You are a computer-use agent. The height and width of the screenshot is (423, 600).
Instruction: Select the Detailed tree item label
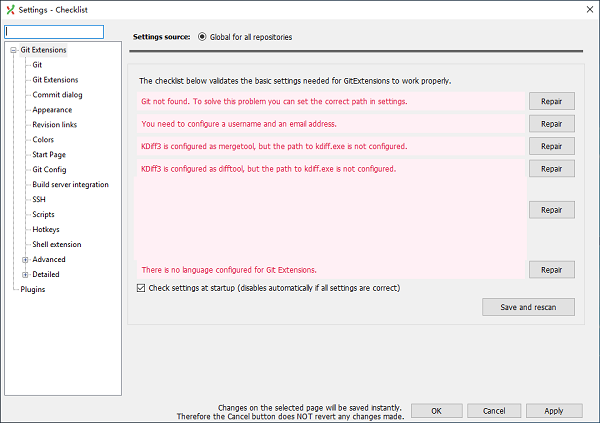46,274
